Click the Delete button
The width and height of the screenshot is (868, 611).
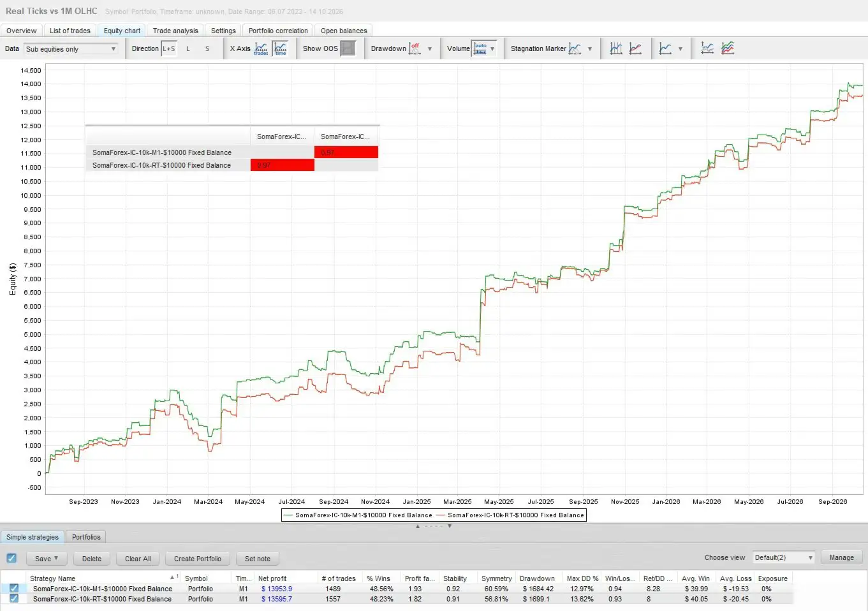92,559
